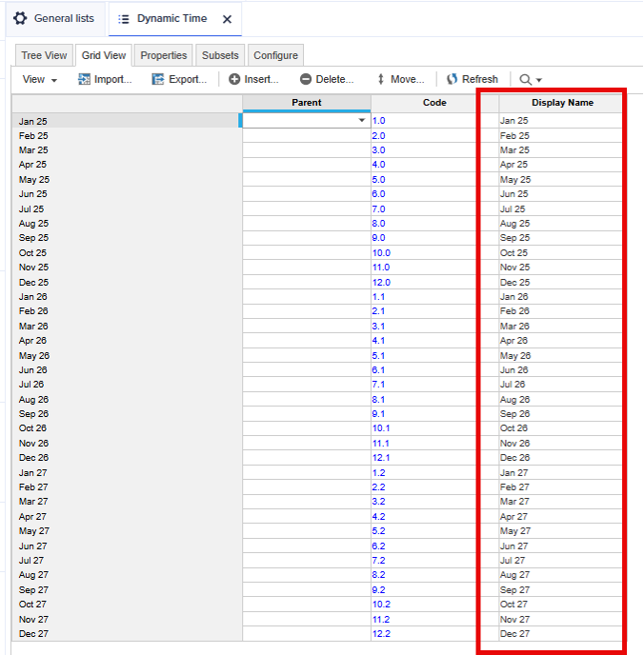Click the Display Name cell Feb 27
Screen dimensions: 644x655
coord(560,487)
